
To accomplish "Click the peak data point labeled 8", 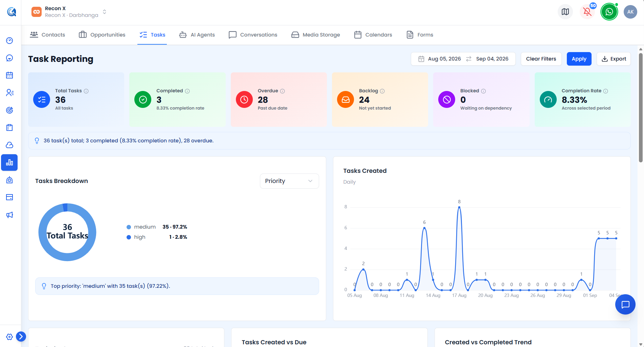I will (459, 207).
